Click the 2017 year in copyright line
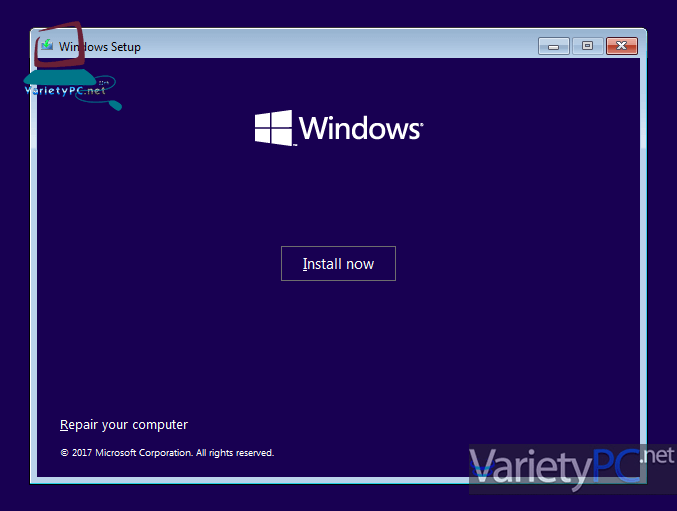 tap(82, 453)
